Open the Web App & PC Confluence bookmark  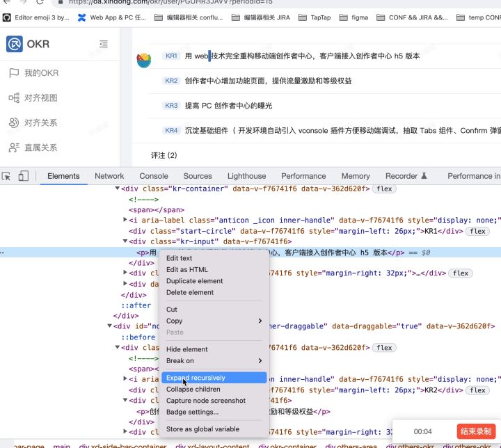point(111,17)
